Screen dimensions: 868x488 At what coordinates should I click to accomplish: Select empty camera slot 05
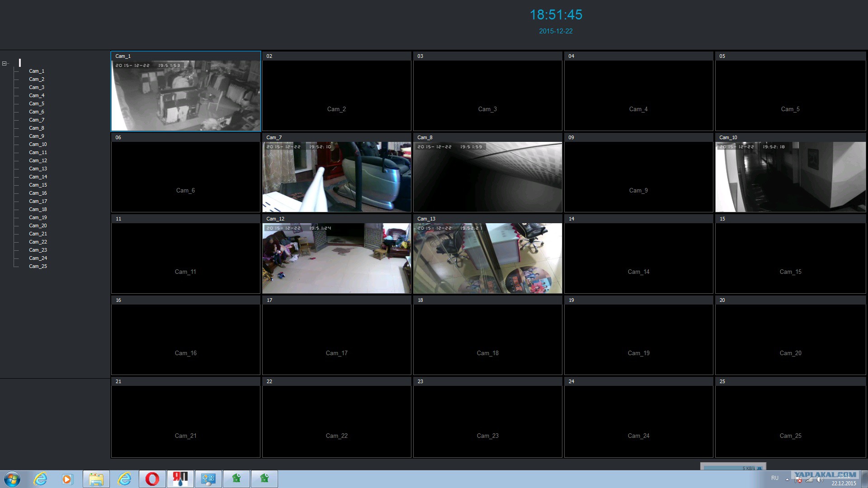pyautogui.click(x=790, y=95)
